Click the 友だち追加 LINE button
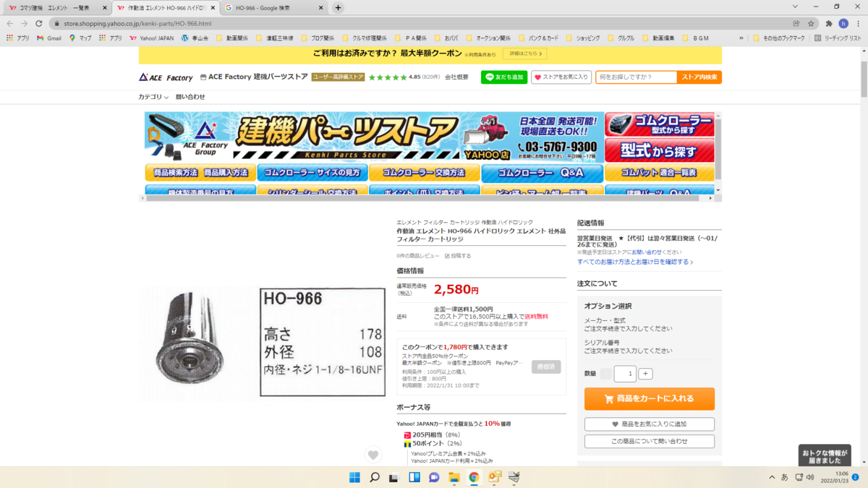This screenshot has height=488, width=868. [504, 77]
